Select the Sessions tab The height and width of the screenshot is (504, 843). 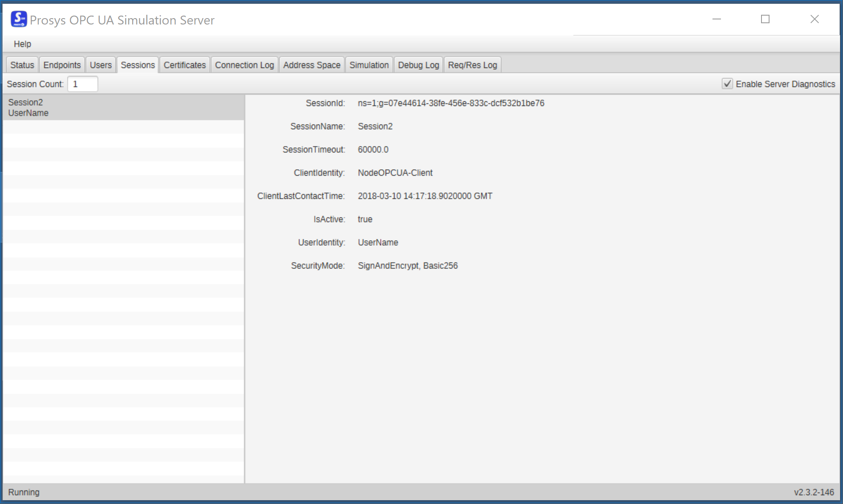[137, 65]
